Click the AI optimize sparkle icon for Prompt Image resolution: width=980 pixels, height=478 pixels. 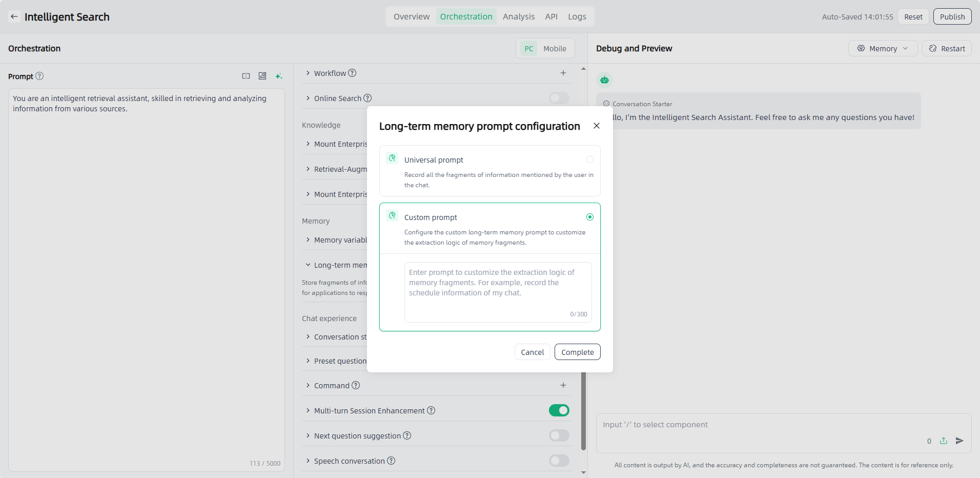pyautogui.click(x=279, y=76)
